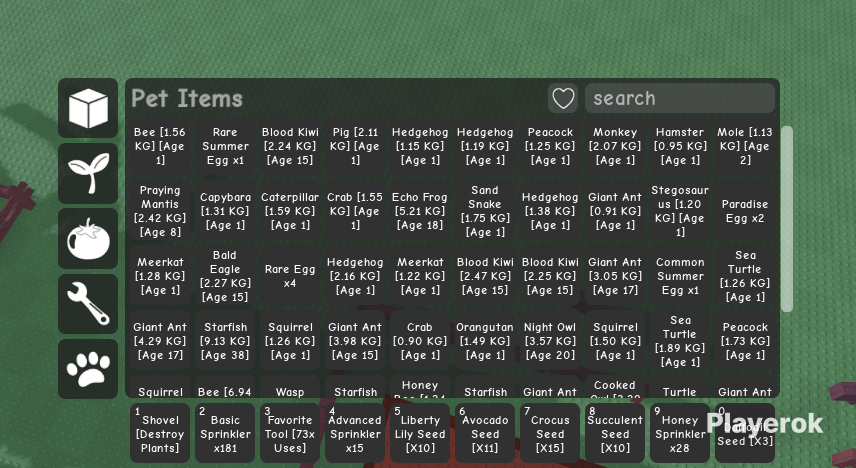Equip the Favorite Tool hotbar slot
Image resolution: width=856 pixels, height=468 pixels.
[x=290, y=433]
